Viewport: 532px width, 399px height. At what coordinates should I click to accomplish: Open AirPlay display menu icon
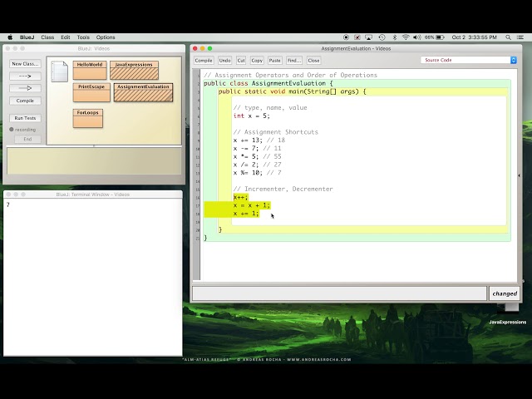click(x=368, y=37)
